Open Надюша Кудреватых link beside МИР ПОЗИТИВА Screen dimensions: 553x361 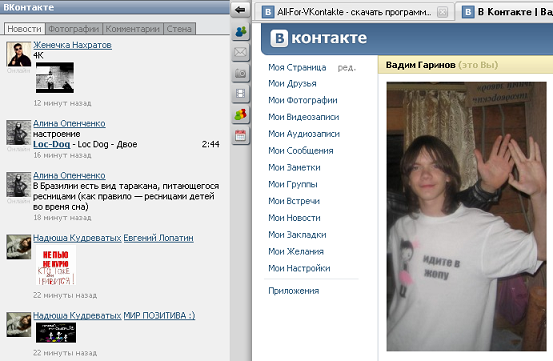click(77, 315)
